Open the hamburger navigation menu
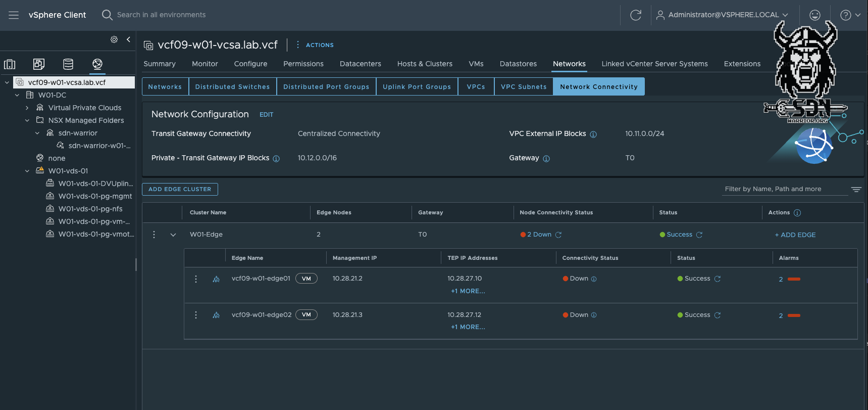Screen dimensions: 868x410 (14, 15)
